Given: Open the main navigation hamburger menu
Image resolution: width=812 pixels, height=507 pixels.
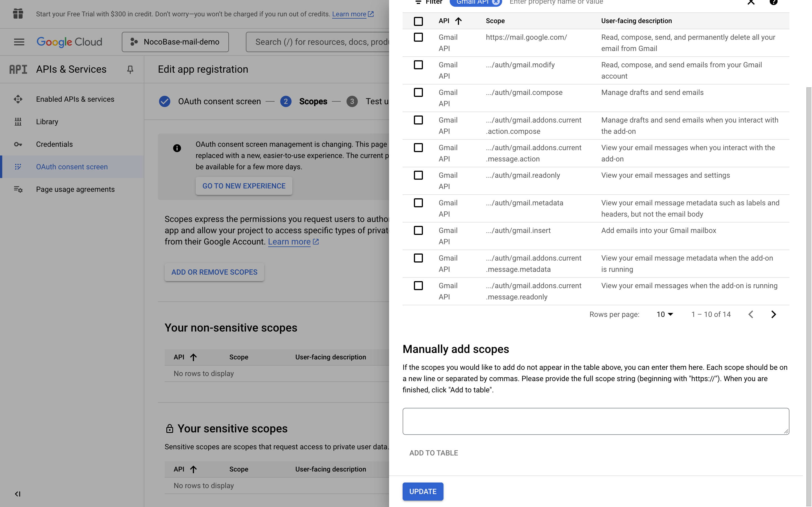Looking at the screenshot, I should coord(19,42).
